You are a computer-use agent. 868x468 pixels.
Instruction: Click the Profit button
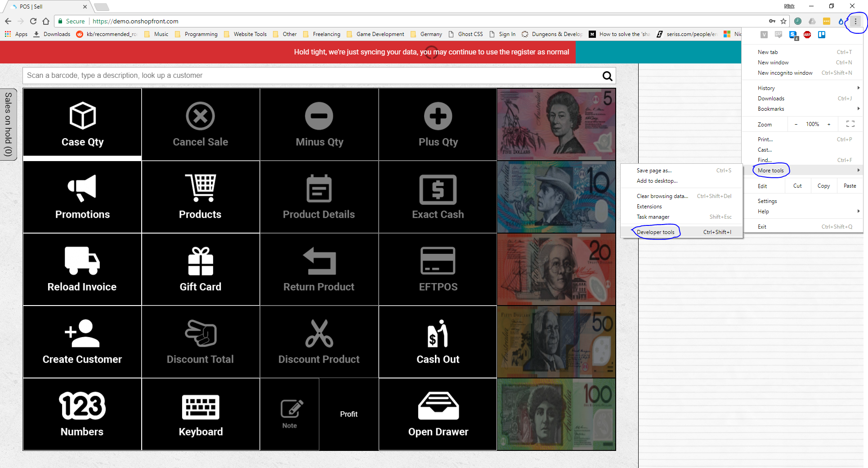[x=349, y=414]
